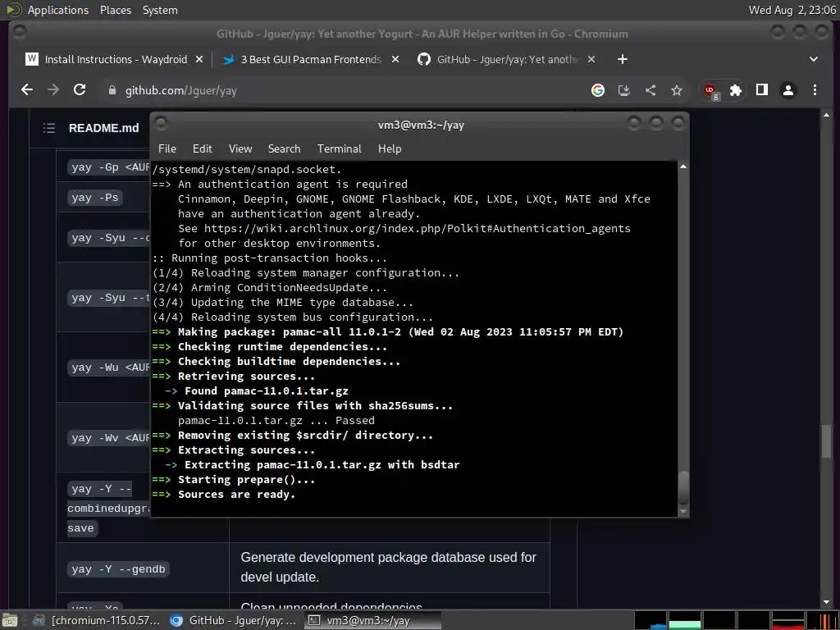Click the terminal scrollbar thumb
Image resolution: width=840 pixels, height=630 pixels.
point(683,487)
